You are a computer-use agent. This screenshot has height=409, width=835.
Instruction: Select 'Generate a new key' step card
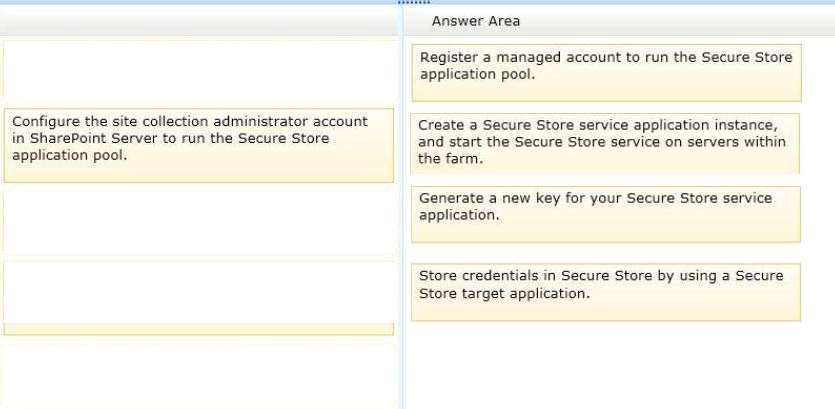tap(605, 215)
